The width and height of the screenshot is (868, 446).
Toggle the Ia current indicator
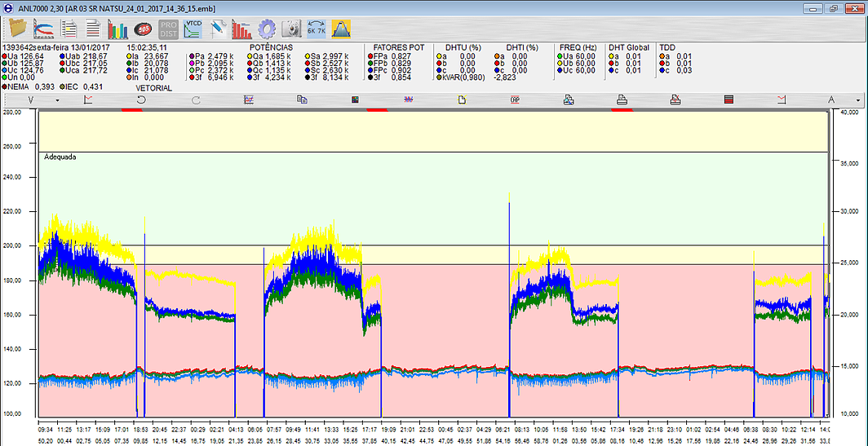click(x=130, y=56)
